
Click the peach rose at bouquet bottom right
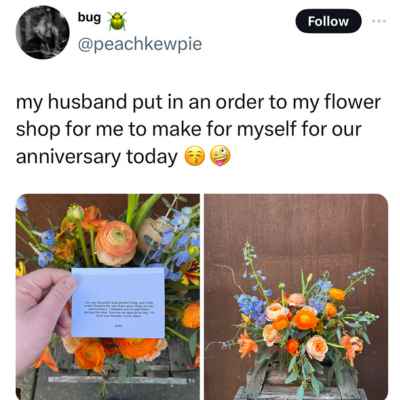pos(317,348)
